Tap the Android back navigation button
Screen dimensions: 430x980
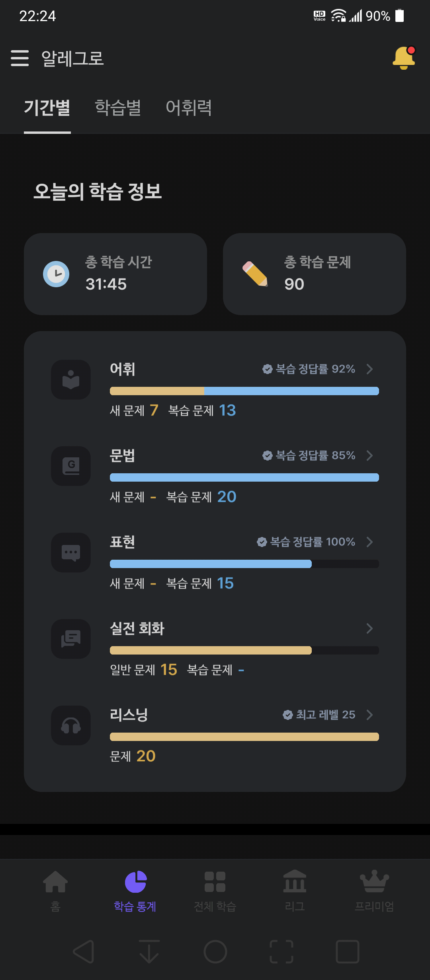coord(84,952)
